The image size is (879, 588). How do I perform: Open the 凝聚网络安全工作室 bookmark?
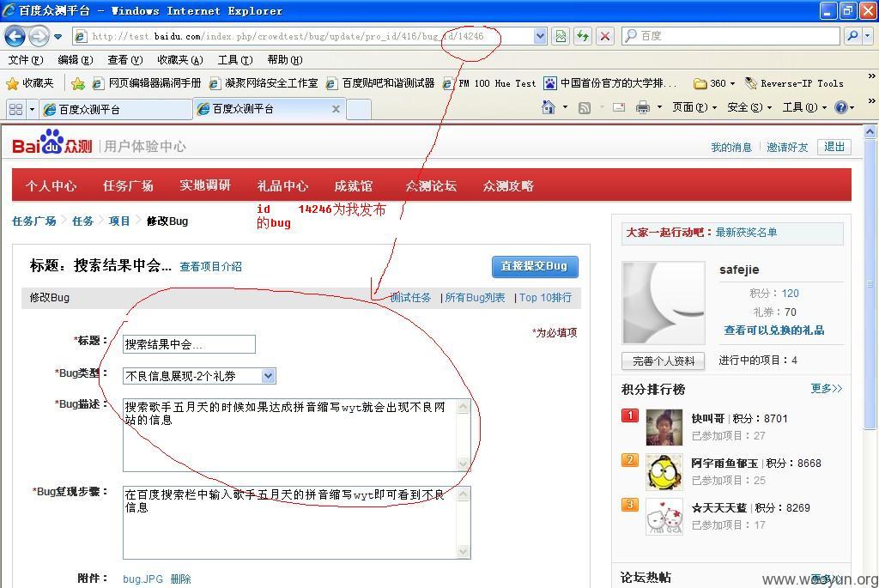tap(263, 83)
